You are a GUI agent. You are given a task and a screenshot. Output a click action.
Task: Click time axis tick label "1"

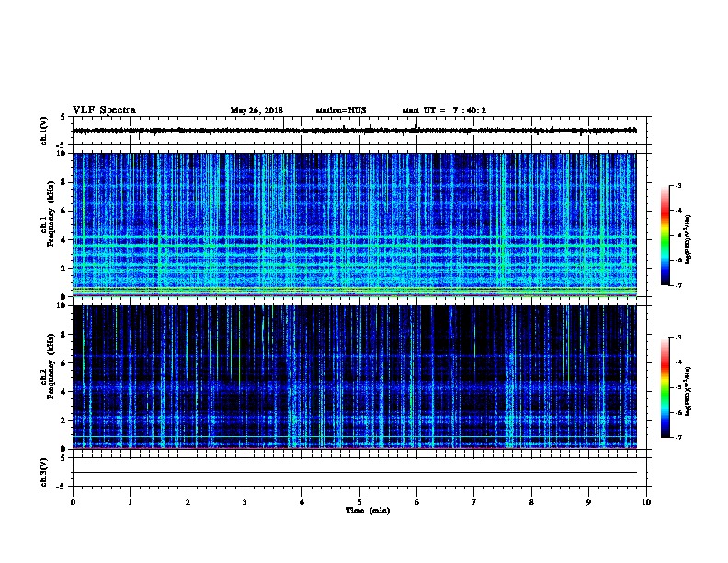click(x=131, y=502)
